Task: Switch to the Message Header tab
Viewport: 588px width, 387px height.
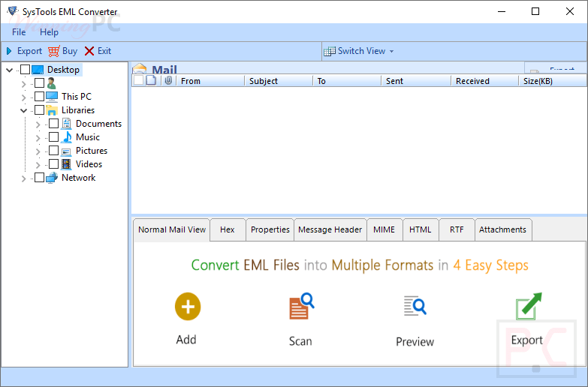Action: coord(330,229)
